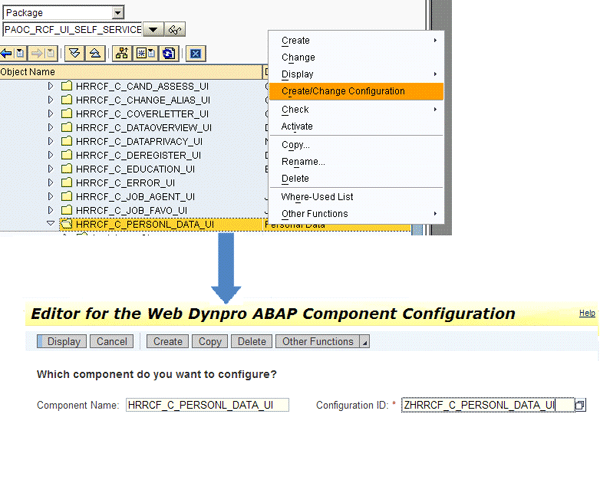600x493 pixels.
Task: Open the PAOC_RCF_UI_SELF_SERVICE history dropdown arrow
Action: coord(153,30)
